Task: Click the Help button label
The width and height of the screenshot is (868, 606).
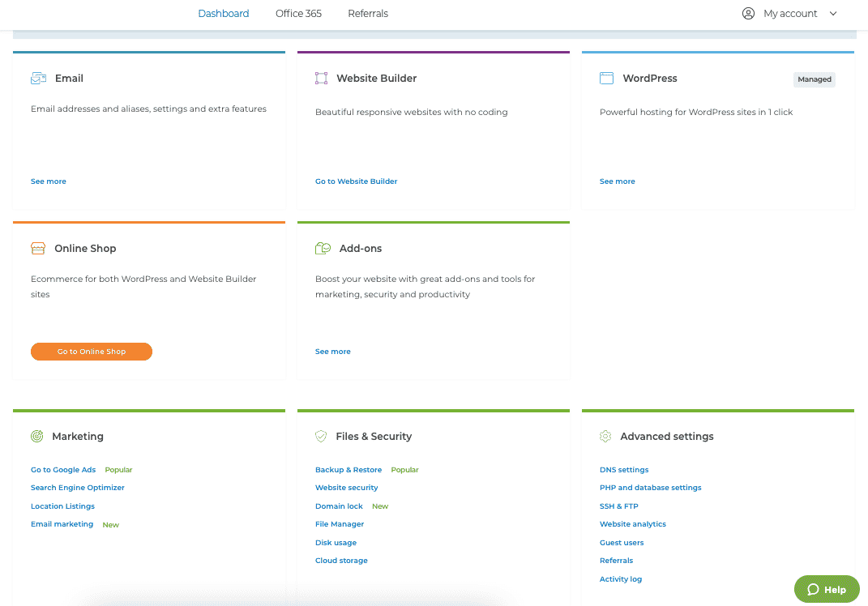Action: tap(835, 590)
